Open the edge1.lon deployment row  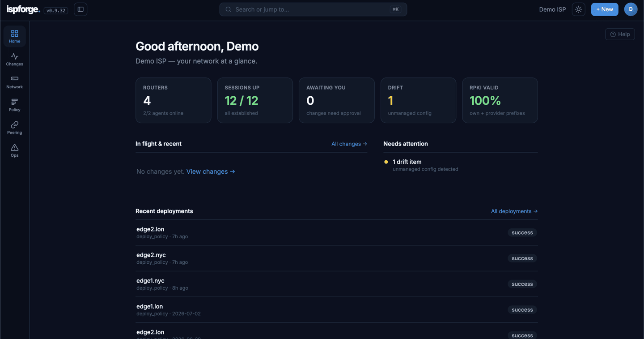pos(337,310)
